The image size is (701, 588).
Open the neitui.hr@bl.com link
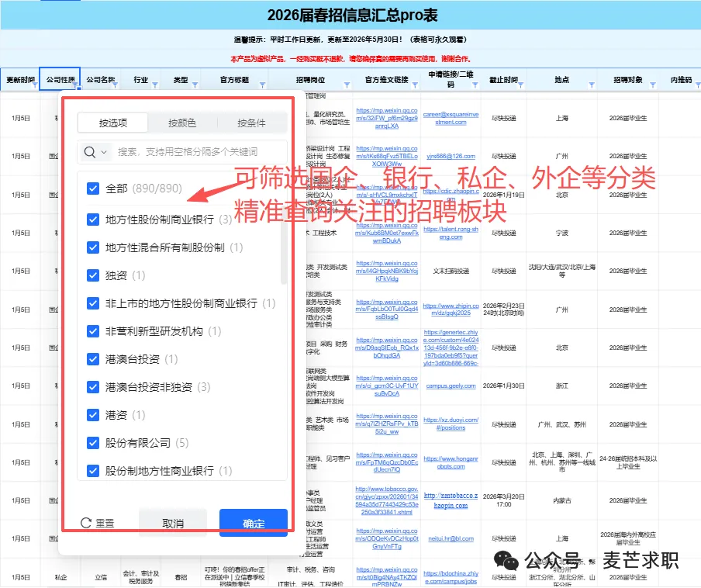(x=451, y=538)
